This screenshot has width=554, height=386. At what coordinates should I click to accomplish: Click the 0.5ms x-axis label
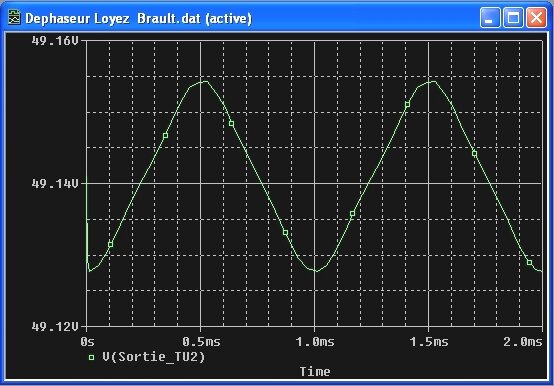[201, 342]
